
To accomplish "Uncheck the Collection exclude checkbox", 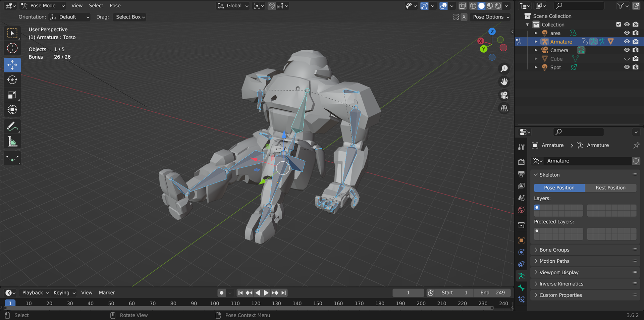I will [619, 24].
